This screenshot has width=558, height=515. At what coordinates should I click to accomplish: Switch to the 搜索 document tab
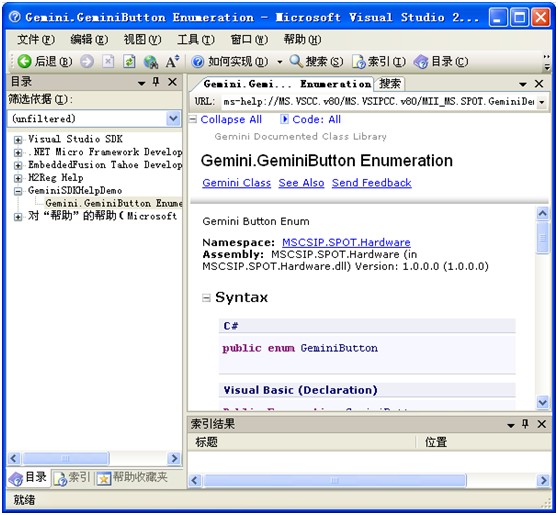[390, 84]
